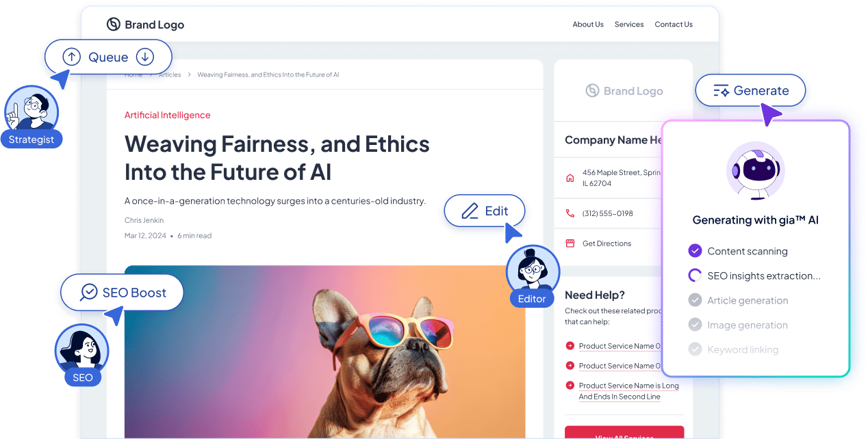
Task: Click the Edit button
Action: (485, 211)
